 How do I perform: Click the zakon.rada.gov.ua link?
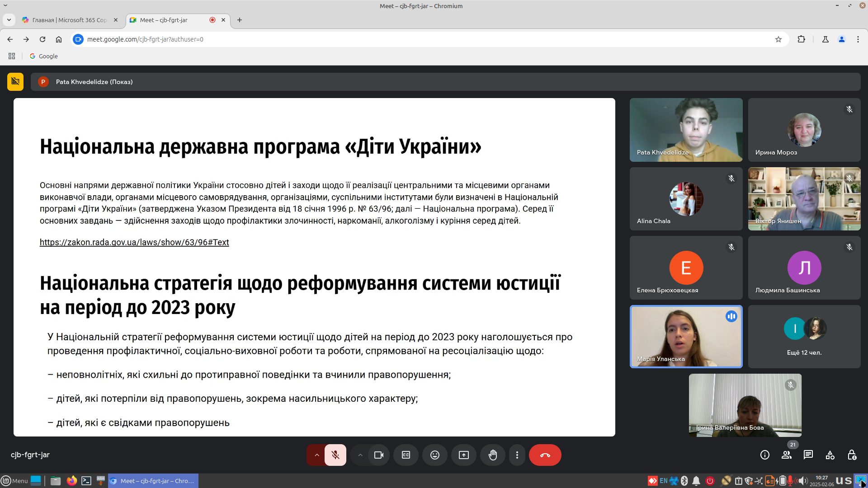134,242
